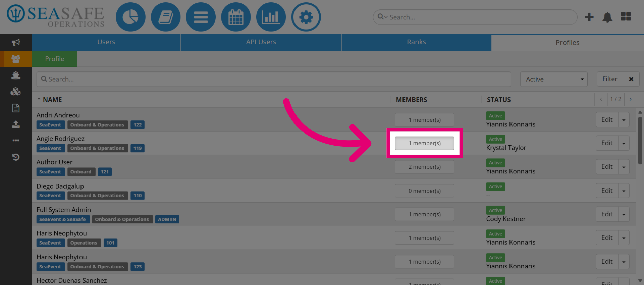644x285 pixels.
Task: Open the logbook notes icon in header
Action: (166, 17)
